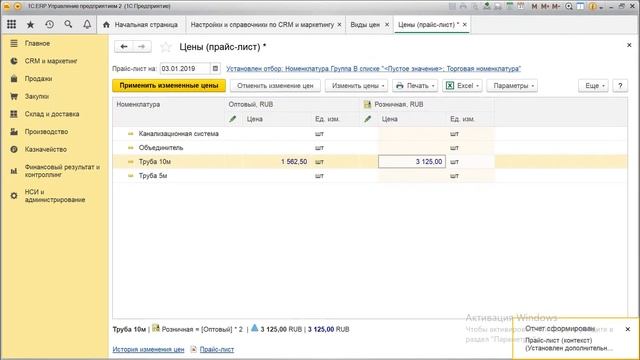Close the Отчет сформирован notification

(x=628, y=329)
